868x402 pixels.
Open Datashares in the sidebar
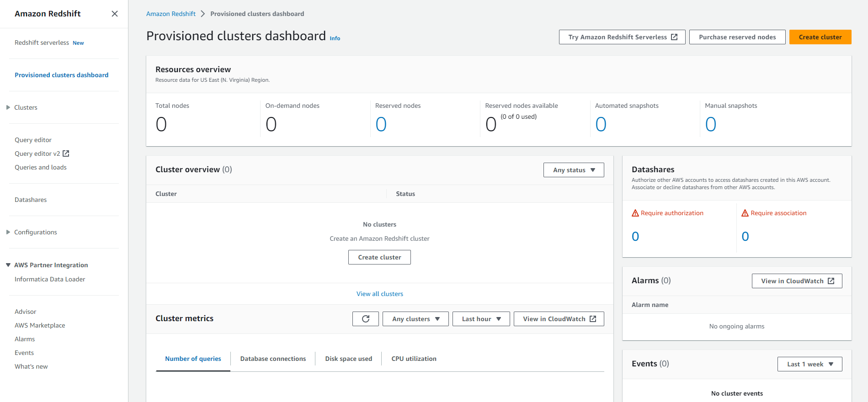[x=31, y=200]
